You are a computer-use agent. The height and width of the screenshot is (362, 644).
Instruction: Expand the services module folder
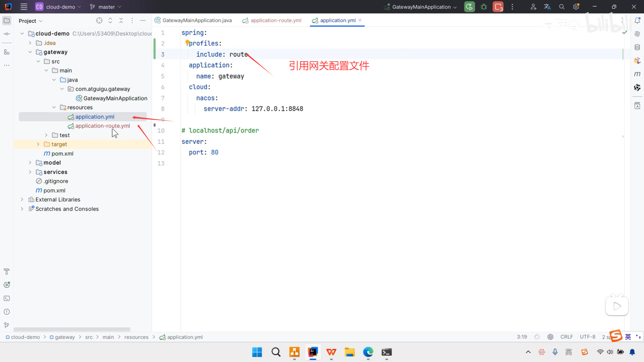(x=30, y=172)
